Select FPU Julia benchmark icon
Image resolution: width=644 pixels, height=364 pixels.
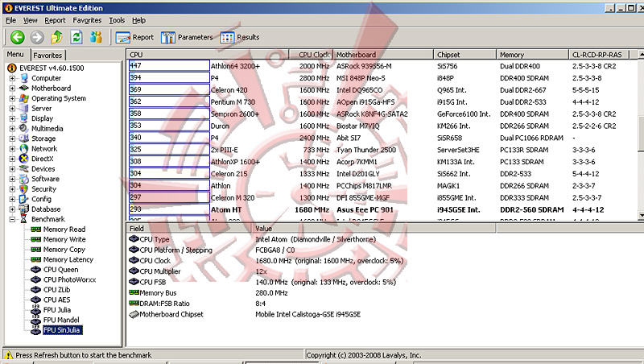[35, 310]
